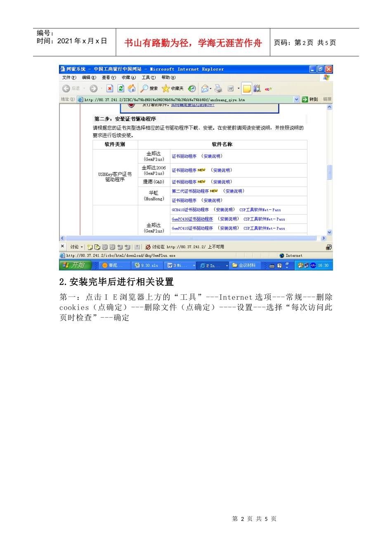Open the Favorites (收藏夹) star button
This screenshot has width=392, height=555.
pos(173,88)
